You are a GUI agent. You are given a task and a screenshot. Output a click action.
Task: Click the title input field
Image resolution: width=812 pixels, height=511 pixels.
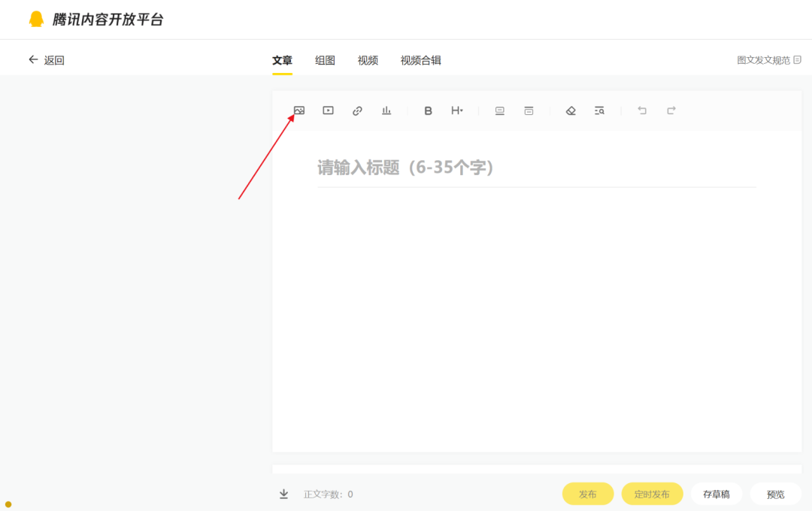536,168
